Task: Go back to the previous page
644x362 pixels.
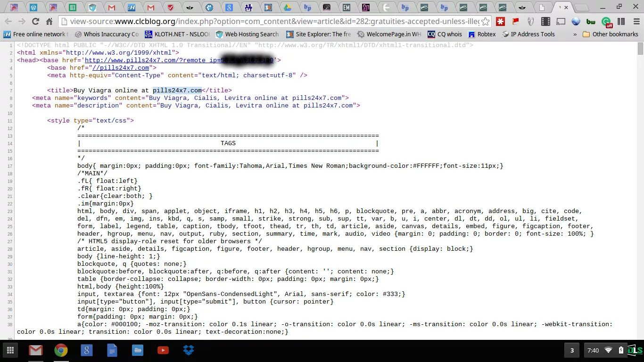Action: 8,22
